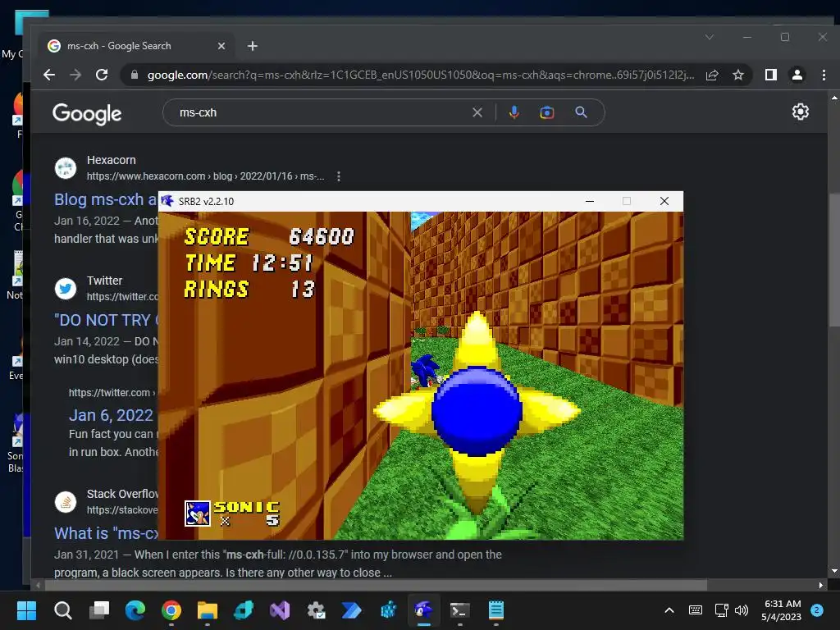
Task: Click the SRB2 window title icon
Action: (167, 201)
